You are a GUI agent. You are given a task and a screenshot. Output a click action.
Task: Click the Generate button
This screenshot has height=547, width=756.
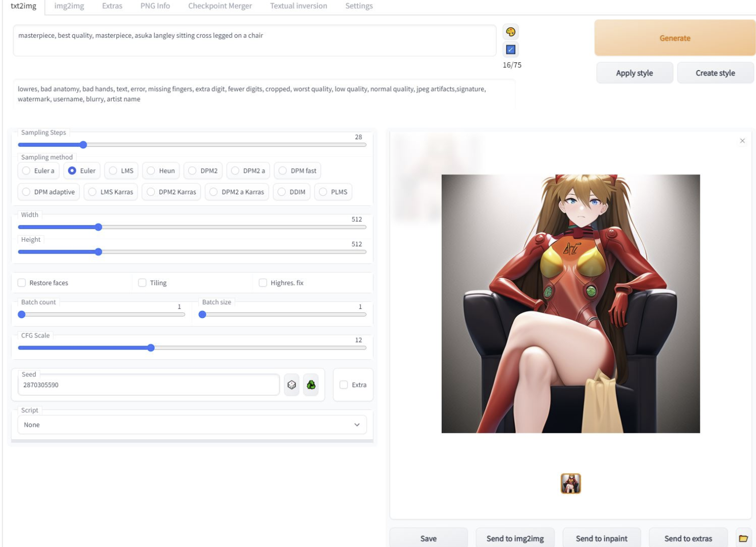pyautogui.click(x=675, y=38)
